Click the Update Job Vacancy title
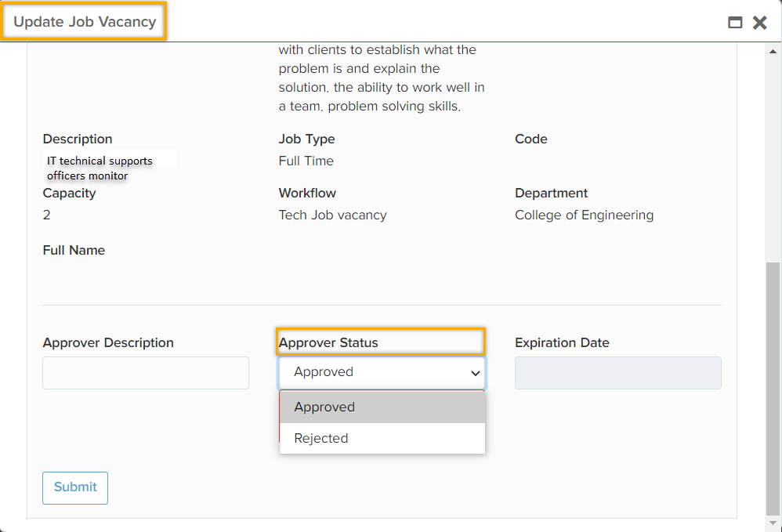 coord(85,22)
